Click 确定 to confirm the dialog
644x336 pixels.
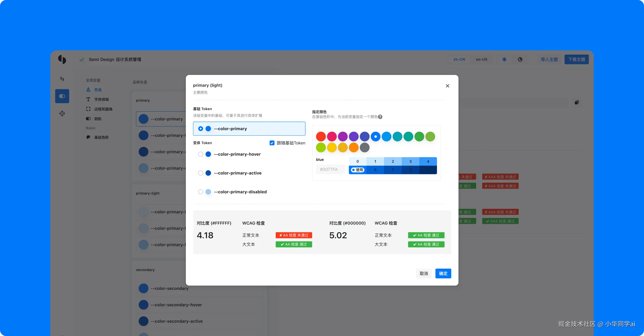(443, 273)
